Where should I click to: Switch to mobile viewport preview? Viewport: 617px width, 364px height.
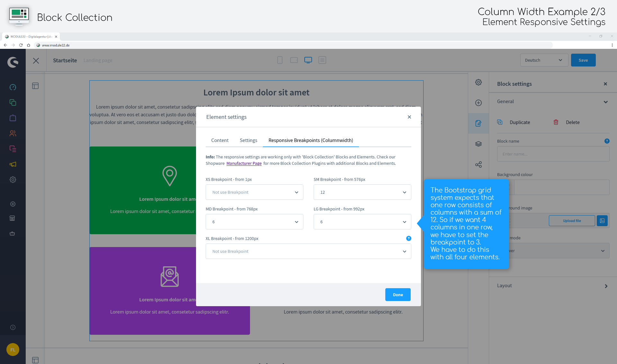pyautogui.click(x=280, y=60)
